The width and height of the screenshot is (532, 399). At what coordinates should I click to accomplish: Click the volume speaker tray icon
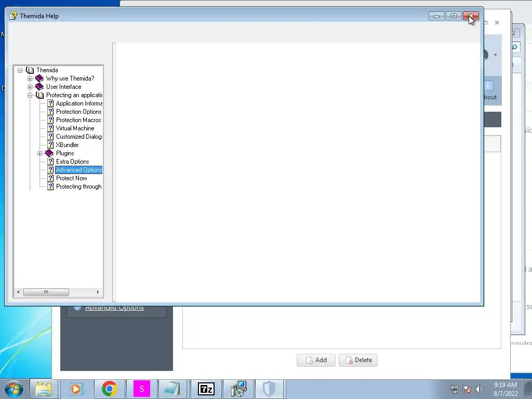pyautogui.click(x=480, y=389)
